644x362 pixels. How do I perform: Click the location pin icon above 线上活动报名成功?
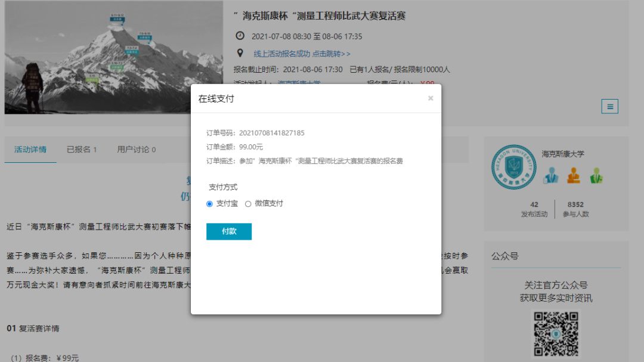[240, 52]
